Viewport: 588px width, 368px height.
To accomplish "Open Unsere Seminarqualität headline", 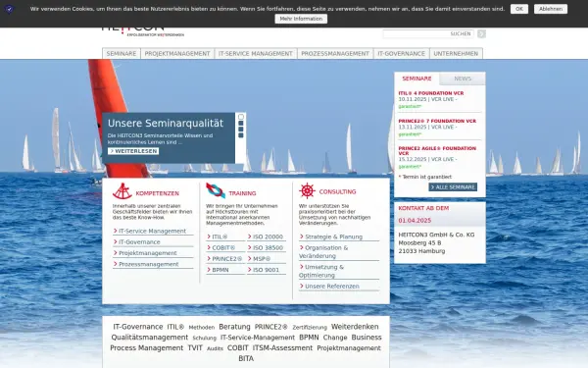I will tap(166, 124).
